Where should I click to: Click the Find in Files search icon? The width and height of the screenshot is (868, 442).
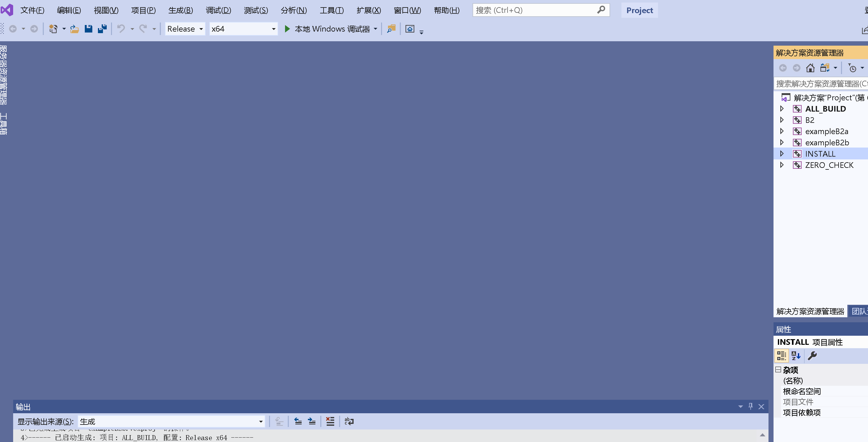[391, 29]
